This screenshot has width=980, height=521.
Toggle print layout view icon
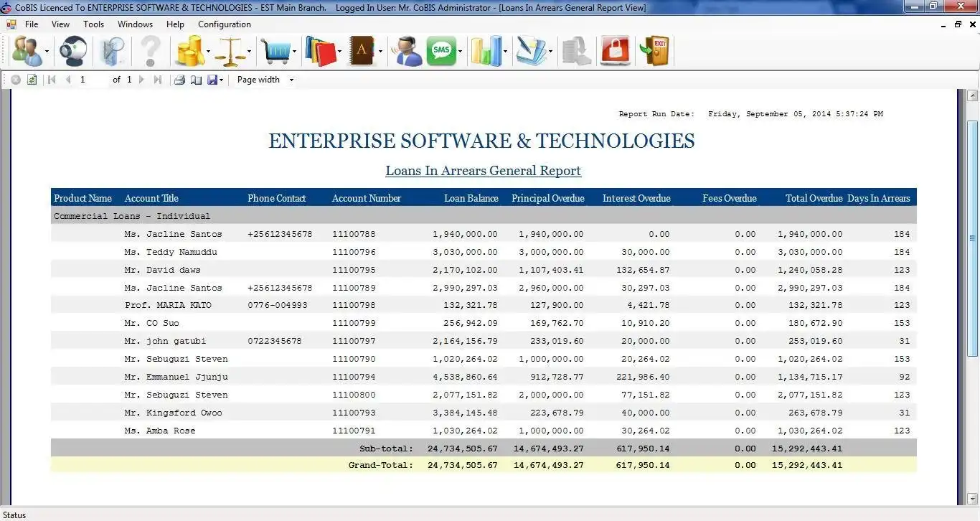(196, 80)
